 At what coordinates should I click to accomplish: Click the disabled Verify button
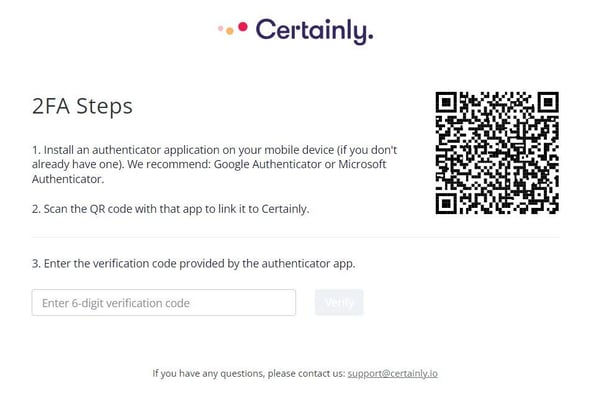(339, 303)
